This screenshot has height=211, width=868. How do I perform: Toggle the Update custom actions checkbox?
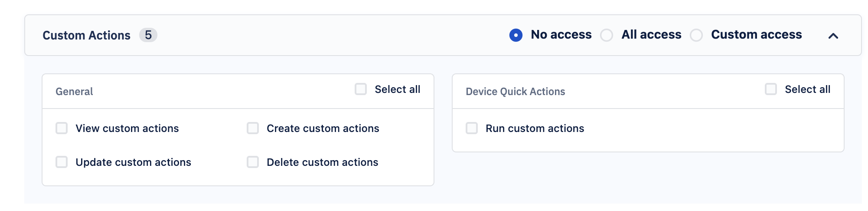(x=62, y=162)
